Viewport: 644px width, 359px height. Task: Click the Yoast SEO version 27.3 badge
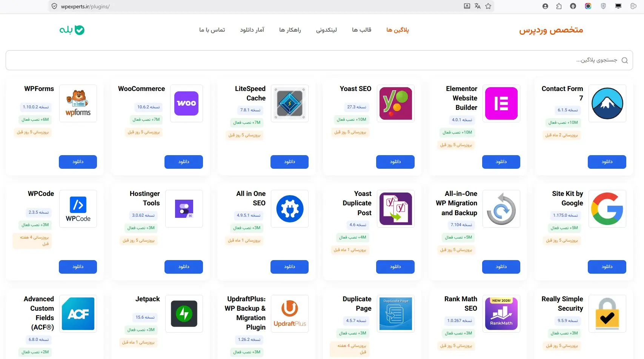pyautogui.click(x=357, y=107)
